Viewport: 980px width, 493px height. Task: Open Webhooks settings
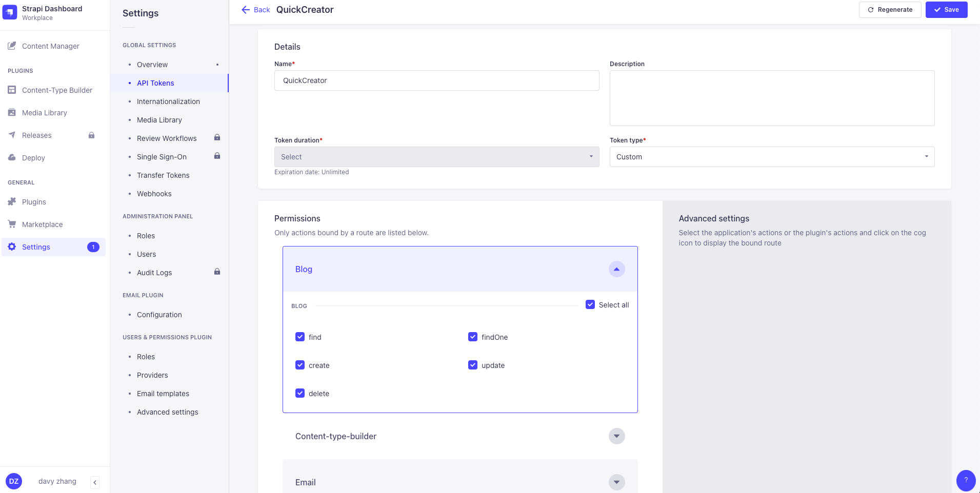point(154,194)
